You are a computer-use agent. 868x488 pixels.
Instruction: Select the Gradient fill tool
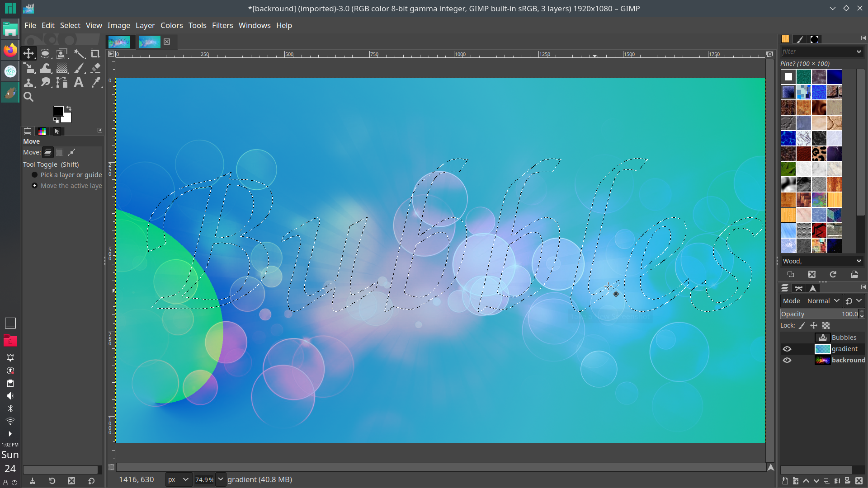[62, 68]
